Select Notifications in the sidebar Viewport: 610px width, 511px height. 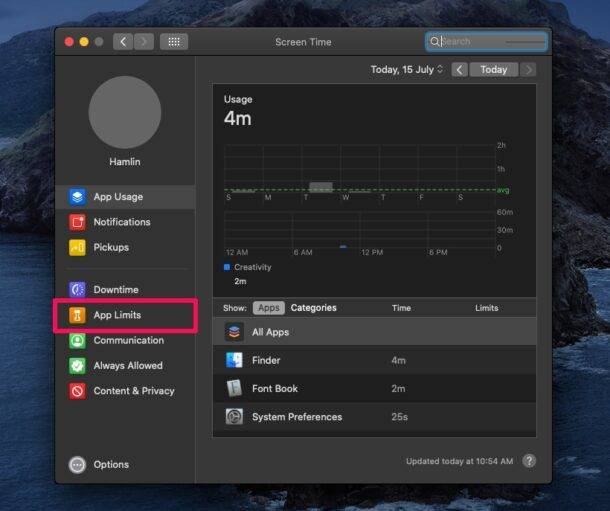[x=125, y=222]
